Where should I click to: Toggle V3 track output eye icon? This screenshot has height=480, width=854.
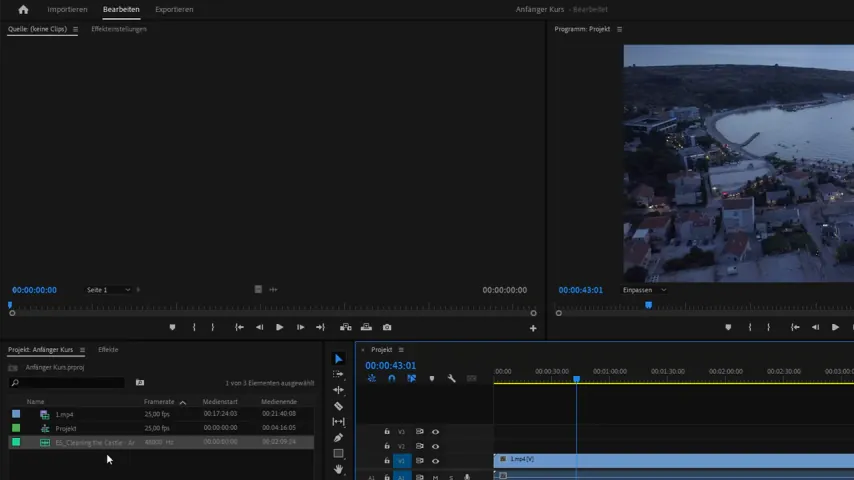pyautogui.click(x=435, y=432)
